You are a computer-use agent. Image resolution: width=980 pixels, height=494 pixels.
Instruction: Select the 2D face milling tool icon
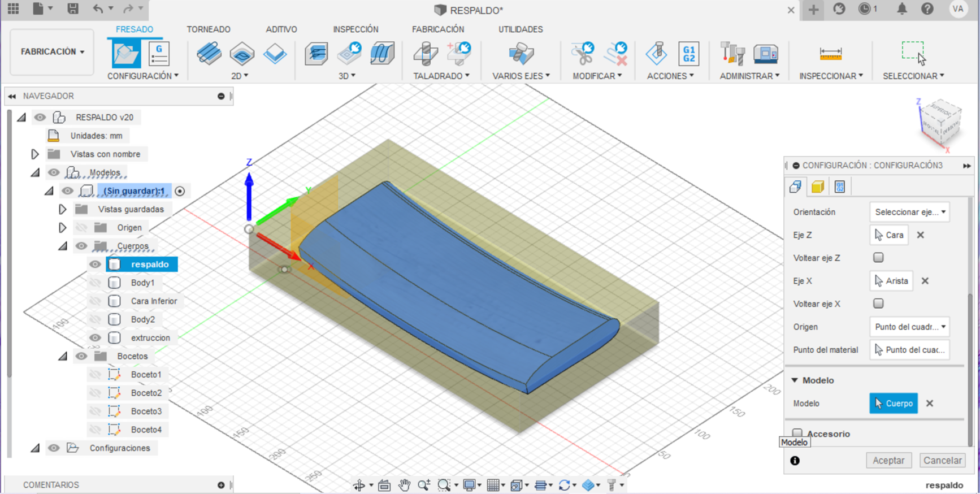coord(275,54)
